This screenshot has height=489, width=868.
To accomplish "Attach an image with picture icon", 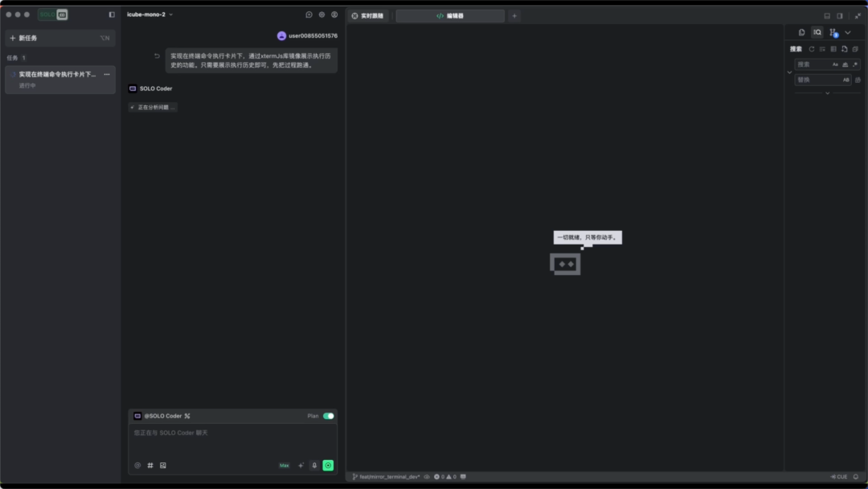I will (x=162, y=466).
